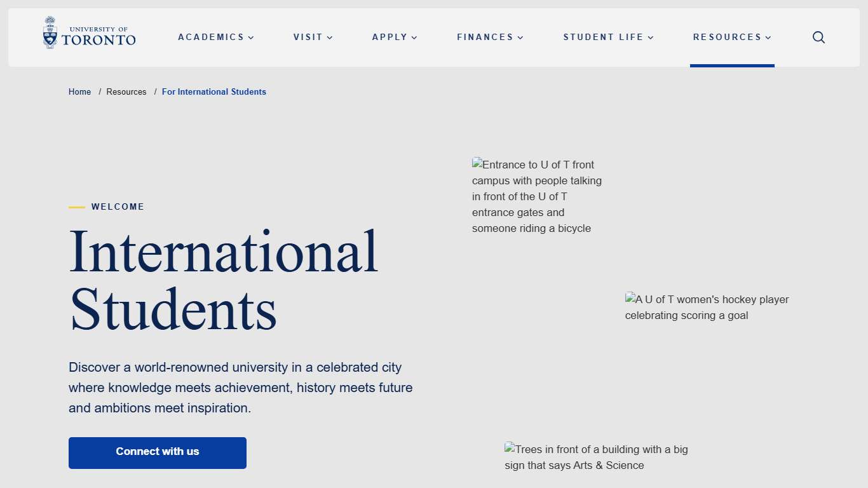The width and height of the screenshot is (868, 488).
Task: Click the entrance gates image alt text
Action: click(x=537, y=196)
